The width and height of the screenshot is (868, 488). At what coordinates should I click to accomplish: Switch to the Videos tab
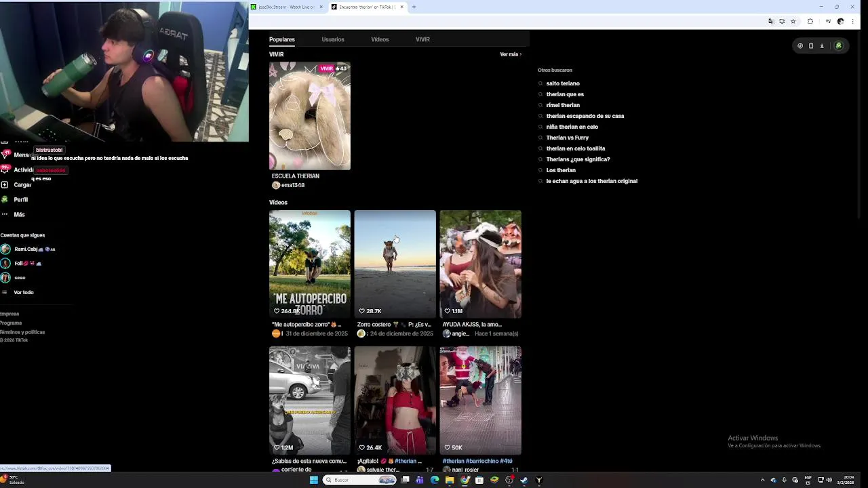coord(380,39)
